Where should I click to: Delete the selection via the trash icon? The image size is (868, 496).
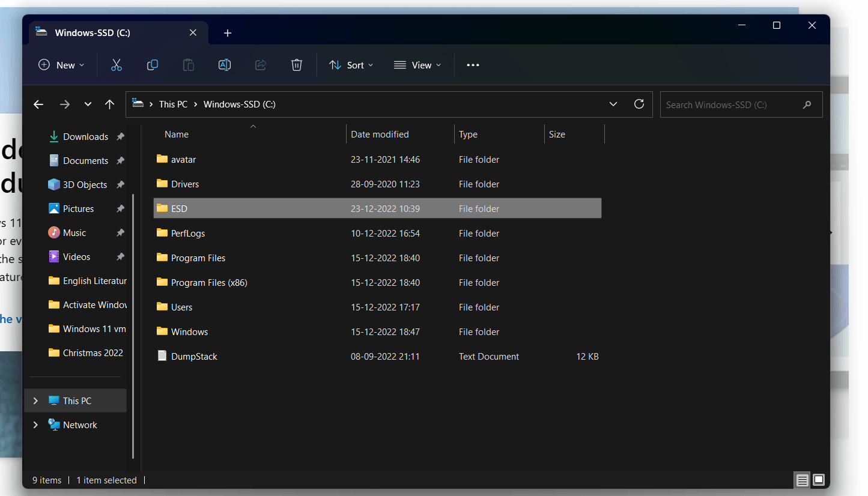point(296,65)
